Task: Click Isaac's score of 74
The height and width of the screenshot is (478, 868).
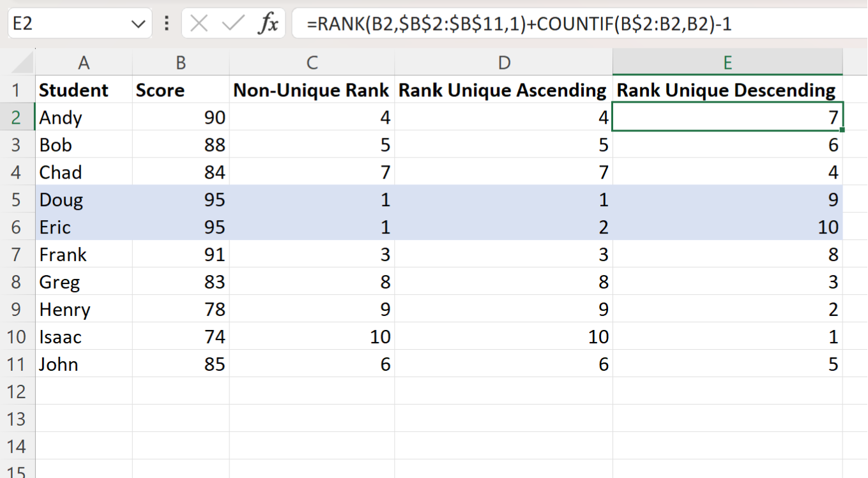Action: (x=181, y=337)
